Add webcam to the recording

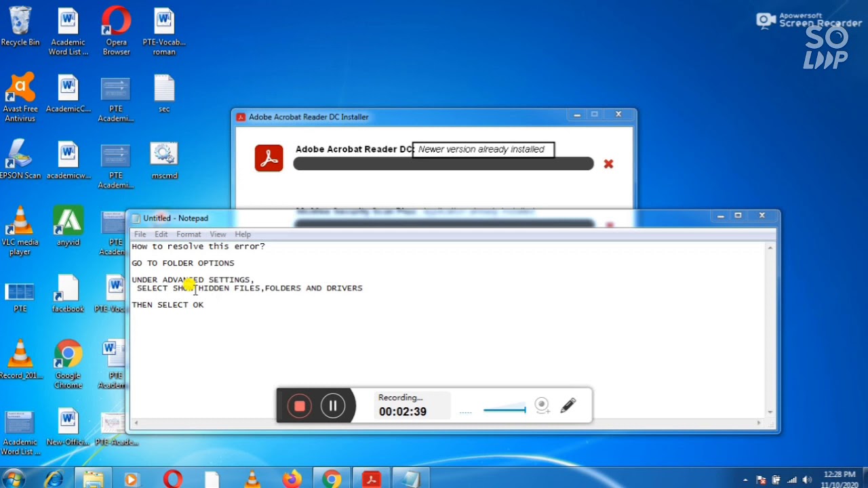(542, 405)
